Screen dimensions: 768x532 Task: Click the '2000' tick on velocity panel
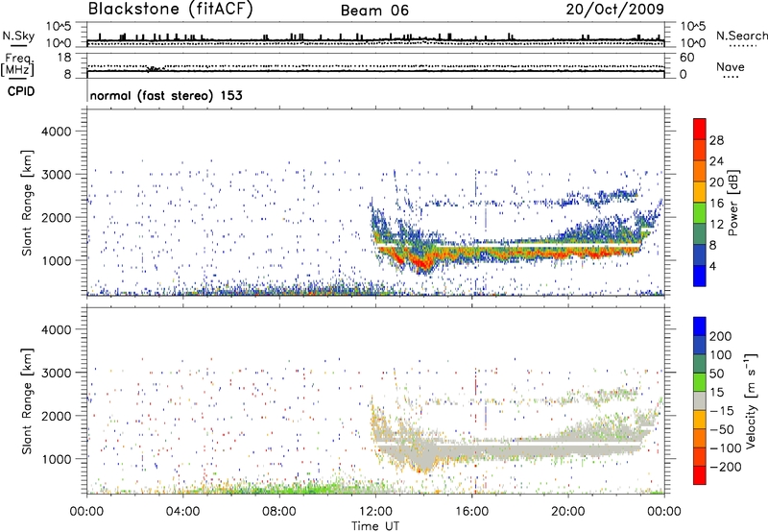click(56, 416)
